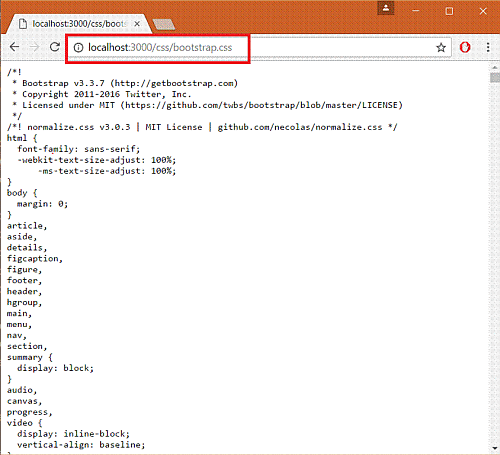Click the 'Copyright 2011-2016 Twitter, Inc.' line
This screenshot has width=500, height=455.
(107, 94)
